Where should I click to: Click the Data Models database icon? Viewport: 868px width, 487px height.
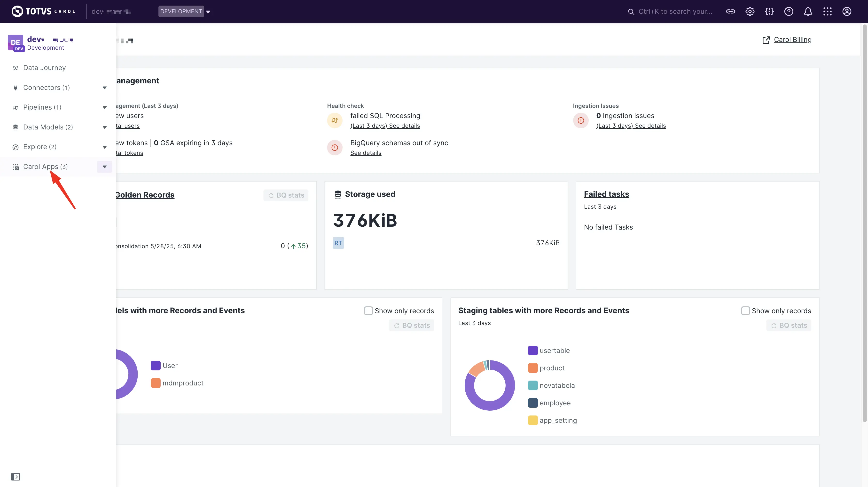tap(15, 128)
